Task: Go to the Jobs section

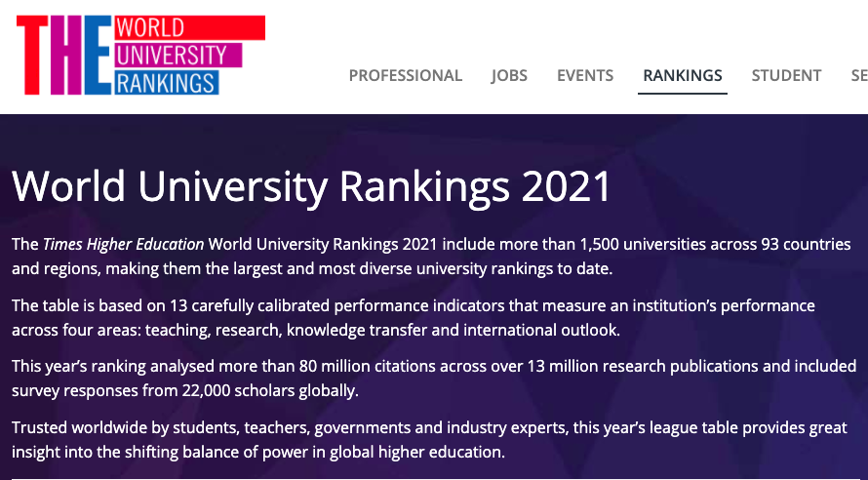Action: [509, 75]
